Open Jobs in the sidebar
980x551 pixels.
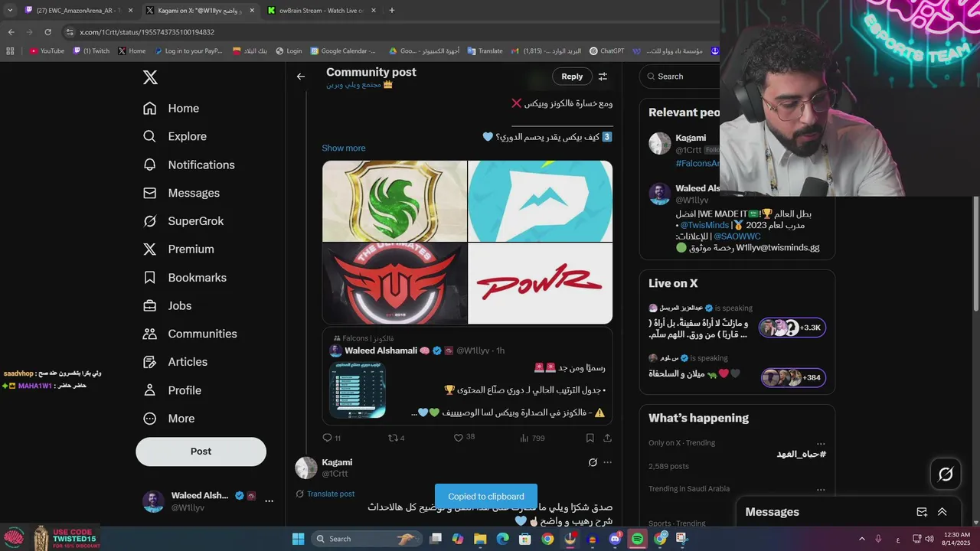tap(167, 305)
